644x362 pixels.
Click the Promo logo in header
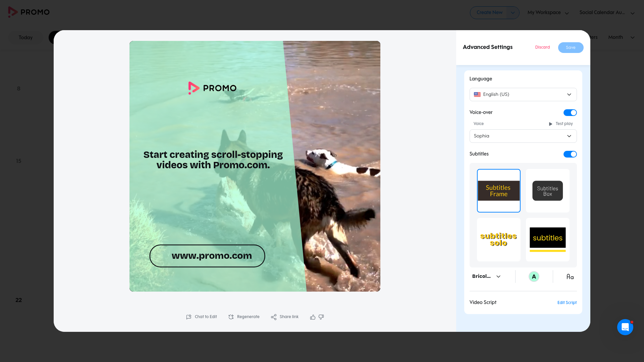(x=29, y=12)
